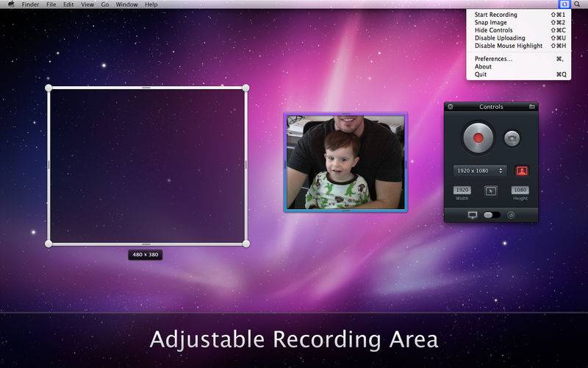Click the big red Record button in Controls

478,138
